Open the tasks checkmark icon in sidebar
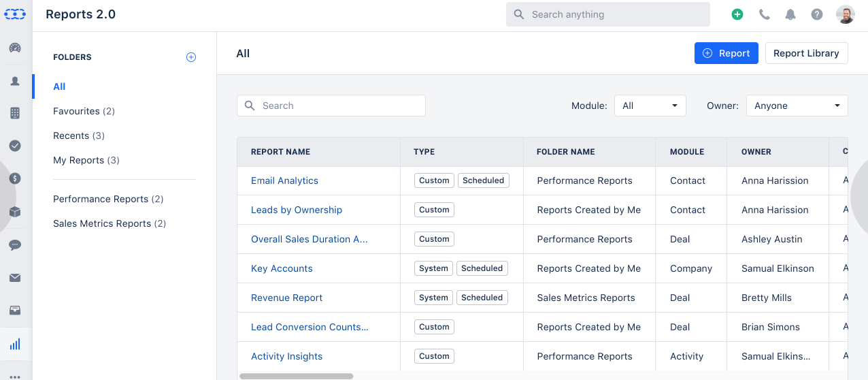 pos(15,146)
